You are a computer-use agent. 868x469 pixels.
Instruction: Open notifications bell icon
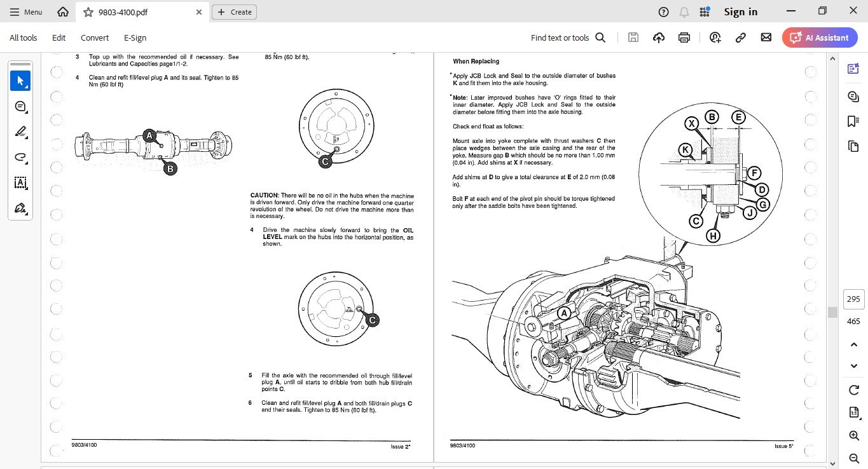pyautogui.click(x=684, y=12)
